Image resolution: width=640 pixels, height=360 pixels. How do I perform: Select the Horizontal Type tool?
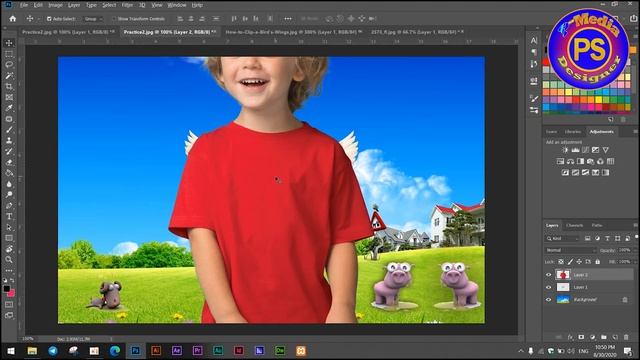(9, 216)
